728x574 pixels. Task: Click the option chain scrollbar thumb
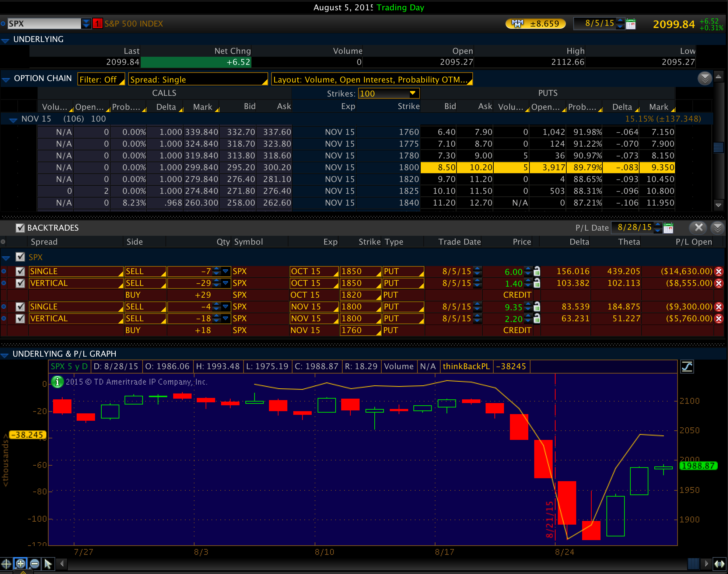(x=718, y=147)
